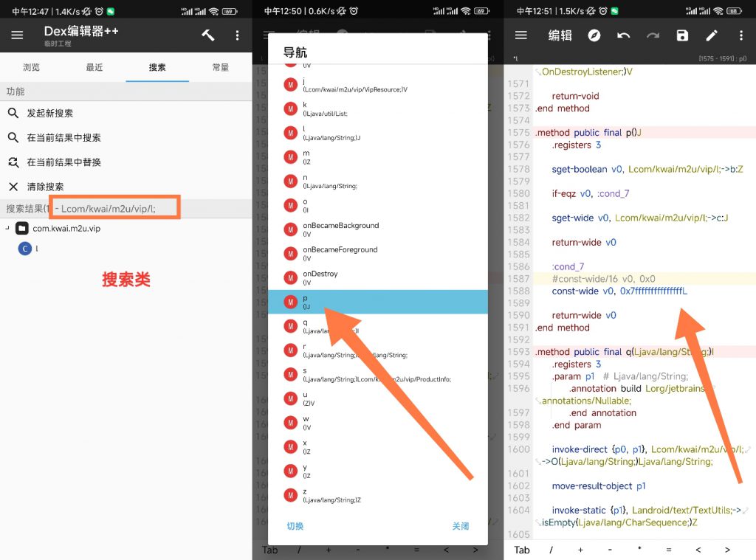The height and width of the screenshot is (560, 756).
Task: Open the hamburger menu in Dex编辑器++
Action: 17,35
